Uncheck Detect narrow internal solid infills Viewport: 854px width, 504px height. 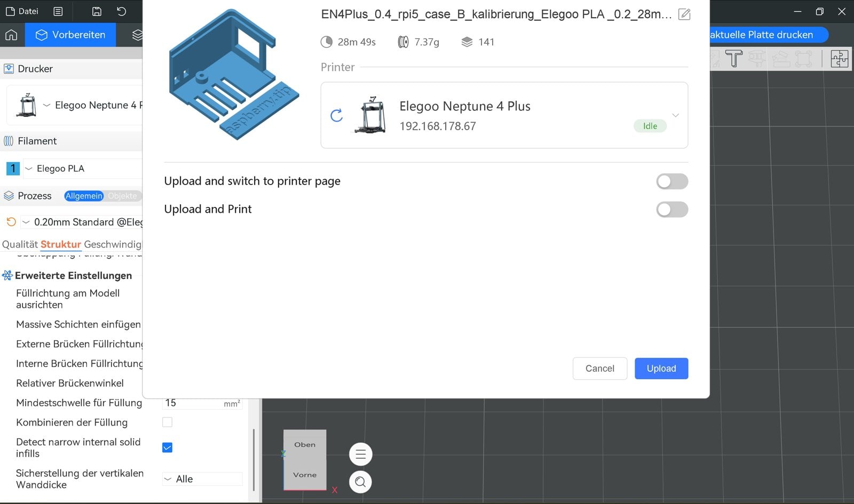167,447
